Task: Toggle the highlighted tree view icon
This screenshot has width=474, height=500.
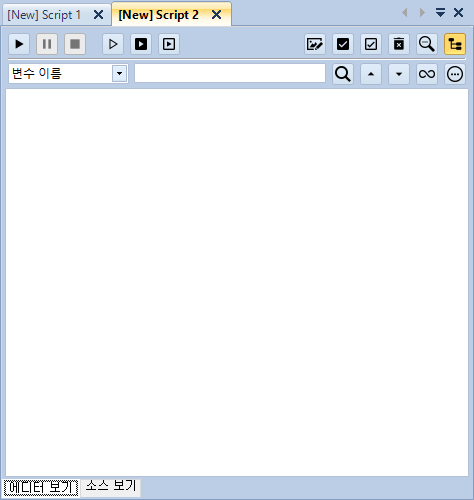Action: pyautogui.click(x=455, y=44)
